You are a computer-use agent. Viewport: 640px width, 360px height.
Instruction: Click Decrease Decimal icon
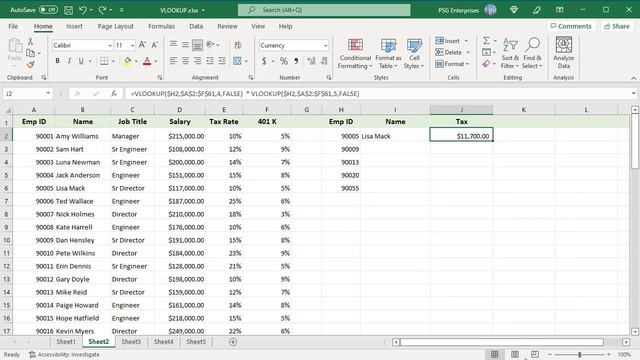click(x=324, y=61)
